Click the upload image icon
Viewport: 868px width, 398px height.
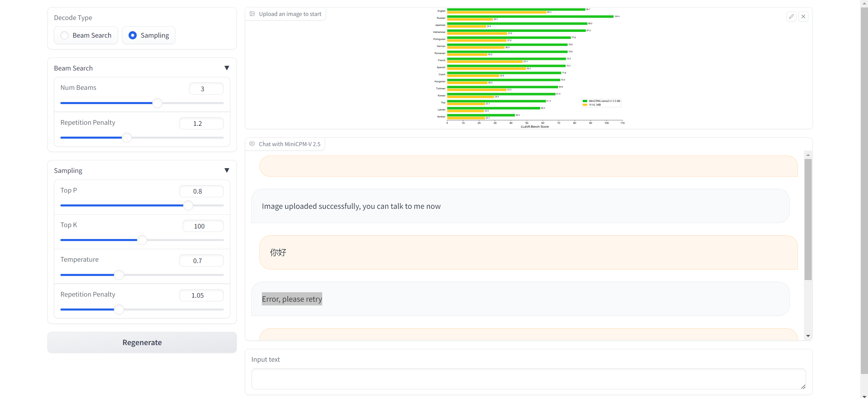click(x=252, y=14)
